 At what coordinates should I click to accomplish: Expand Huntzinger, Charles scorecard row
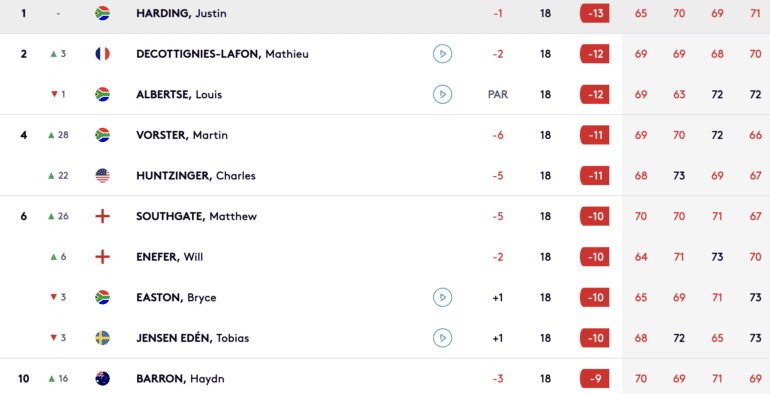point(385,175)
